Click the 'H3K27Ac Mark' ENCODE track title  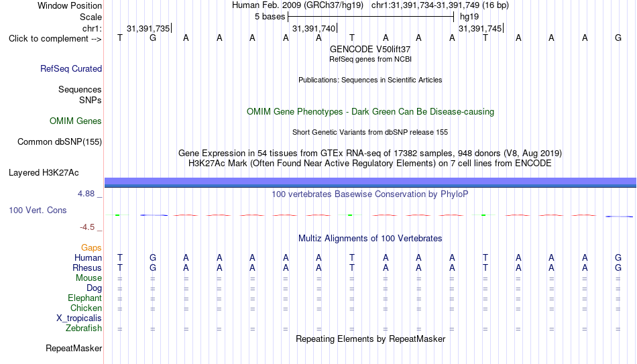(370, 164)
